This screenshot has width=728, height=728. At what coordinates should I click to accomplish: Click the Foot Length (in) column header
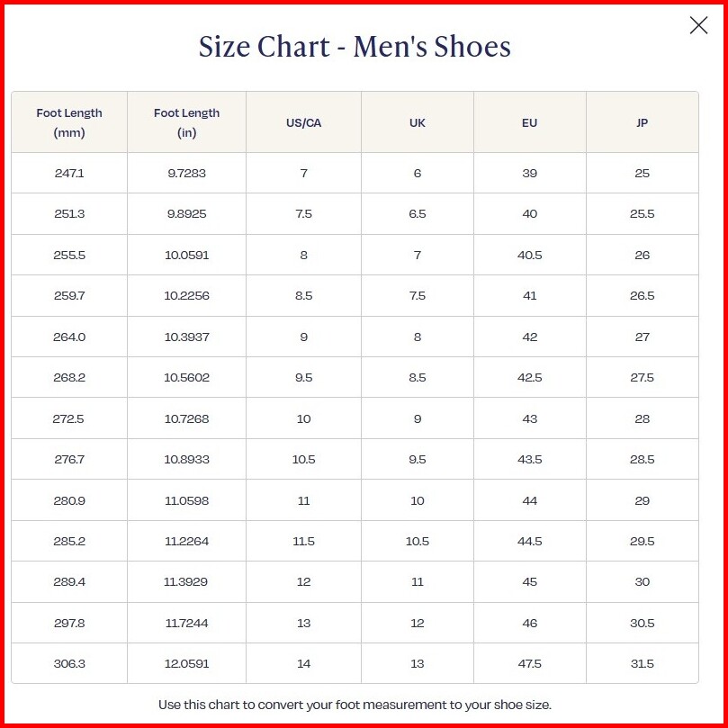point(186,123)
